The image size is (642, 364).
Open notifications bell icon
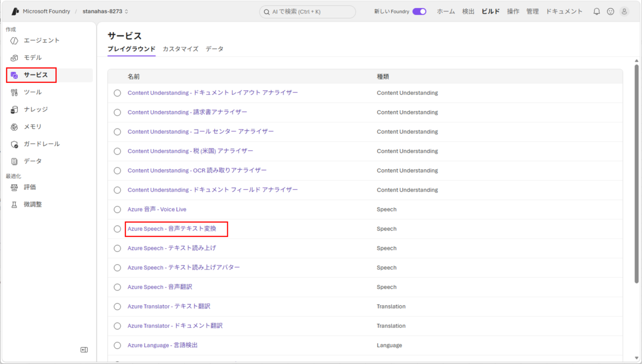597,11
